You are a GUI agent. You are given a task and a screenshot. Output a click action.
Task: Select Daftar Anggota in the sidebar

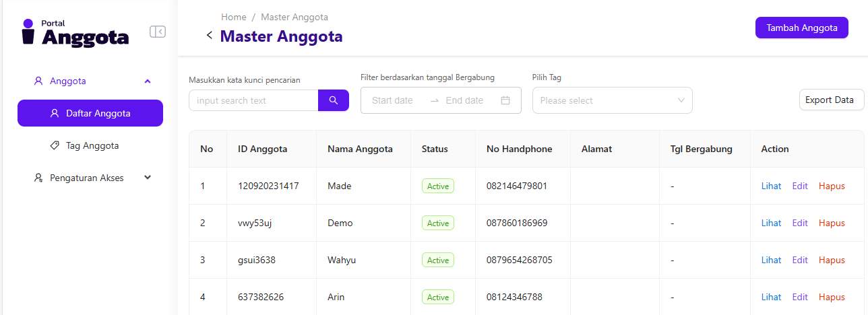(x=90, y=113)
